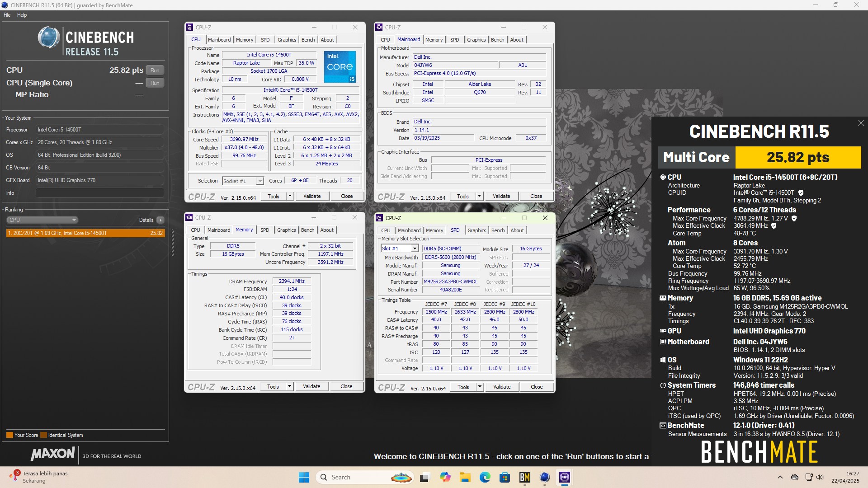This screenshot has width=868, height=488.
Task: Click Validate in the CPU window of CPU-Z
Action: 312,196
